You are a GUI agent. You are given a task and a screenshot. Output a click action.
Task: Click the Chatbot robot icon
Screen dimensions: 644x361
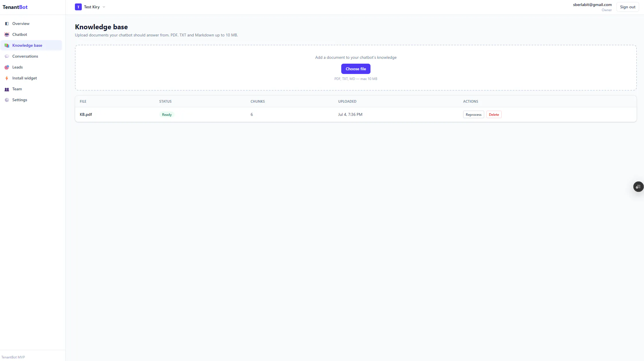point(7,34)
